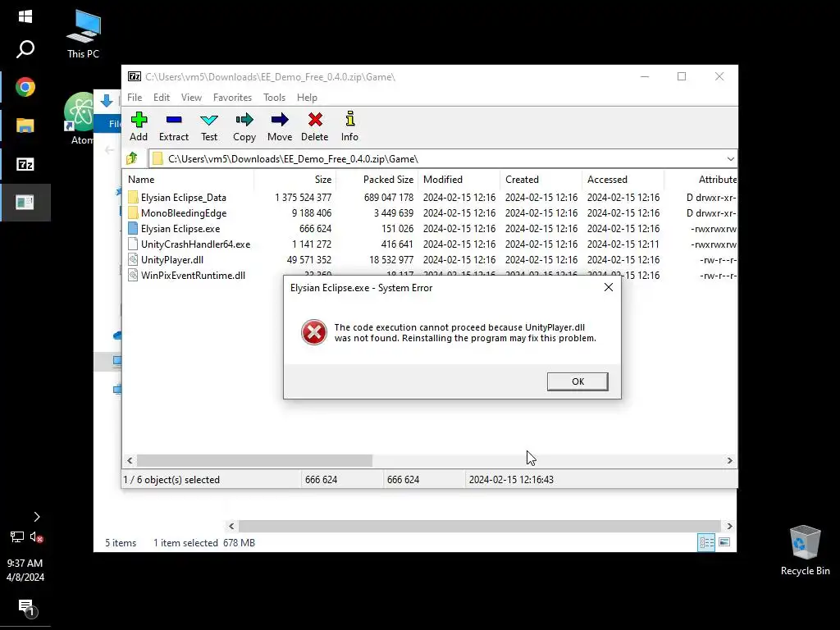The height and width of the screenshot is (630, 840).
Task: Switch to large icons view in Explorer
Action: [x=724, y=542]
